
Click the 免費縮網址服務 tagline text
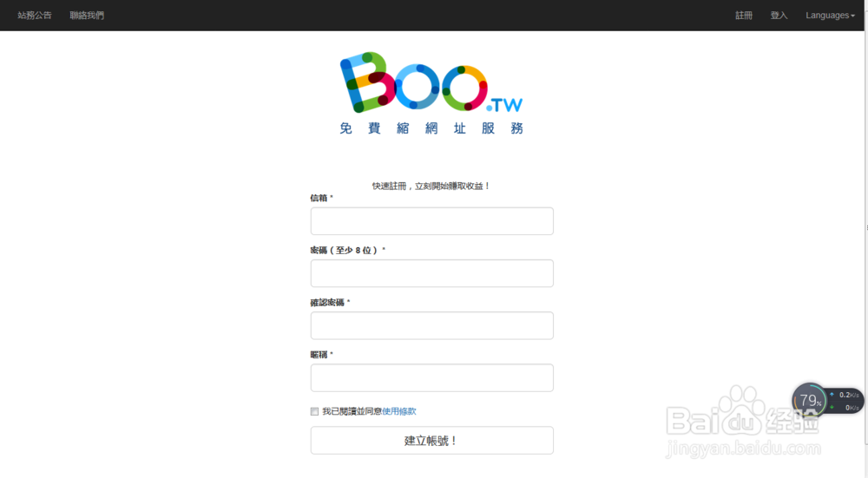point(431,128)
